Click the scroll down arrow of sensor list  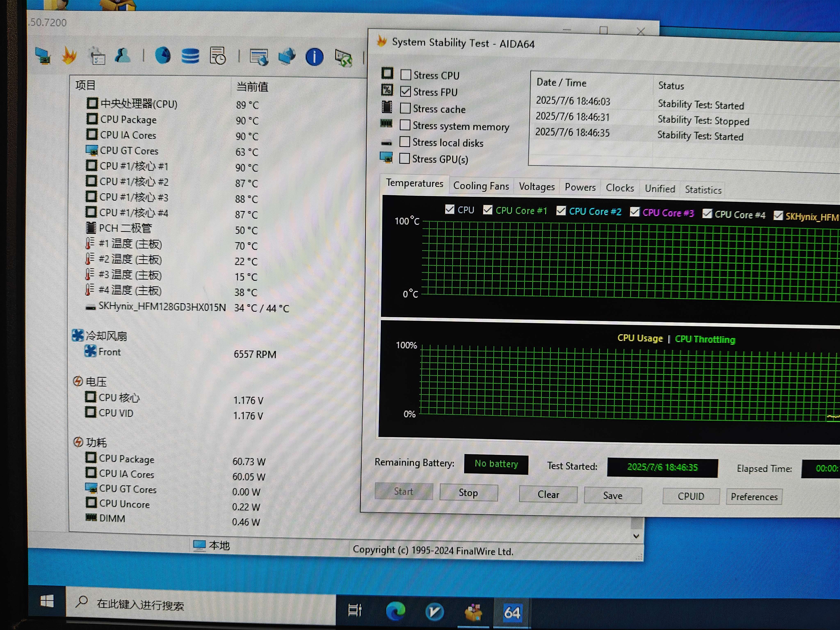coord(636,536)
